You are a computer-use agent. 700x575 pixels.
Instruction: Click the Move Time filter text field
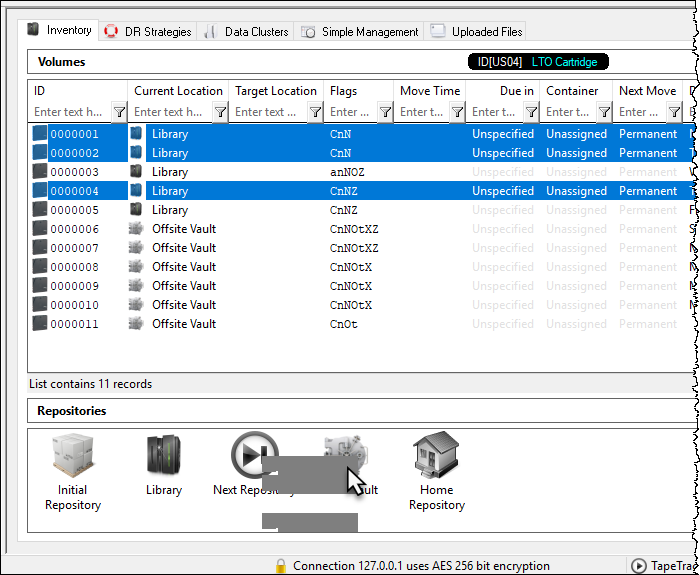tap(423, 112)
